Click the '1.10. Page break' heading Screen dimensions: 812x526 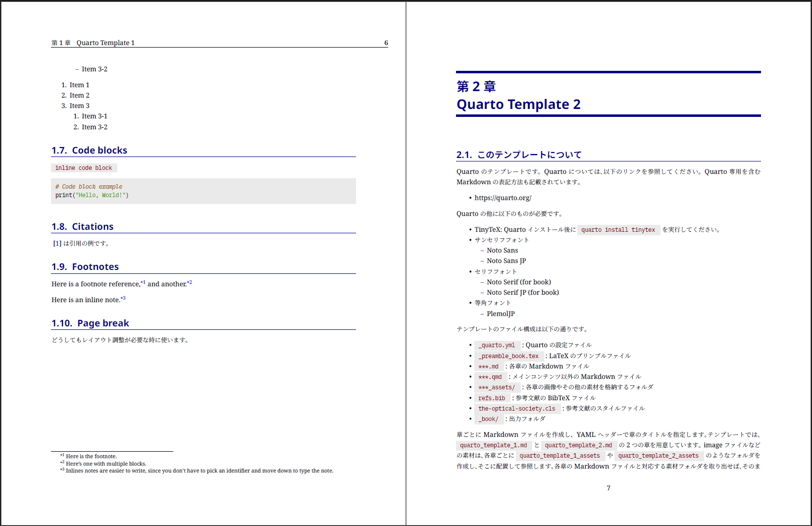tap(90, 323)
